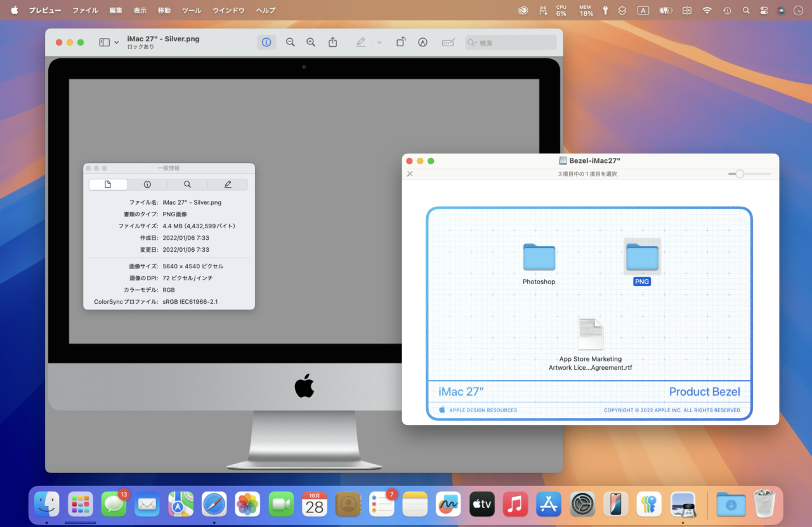Select the Photoshop folder in Bezel-iMac27 window
The image size is (812, 527).
pos(539,264)
